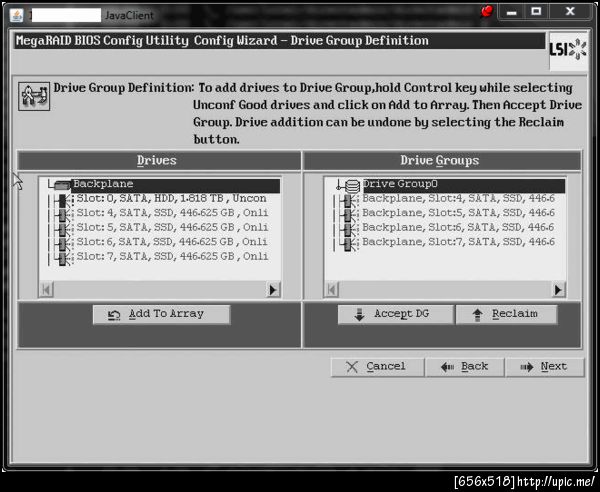Click the drive icon beside Slot: 4

(x=64, y=215)
